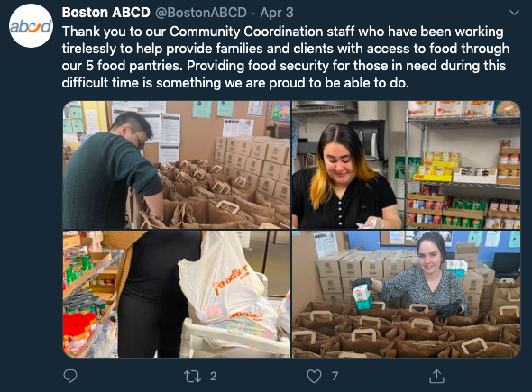The width and height of the screenshot is (532, 392).
Task: Open the Apr 3 timestamp
Action: 277,13
